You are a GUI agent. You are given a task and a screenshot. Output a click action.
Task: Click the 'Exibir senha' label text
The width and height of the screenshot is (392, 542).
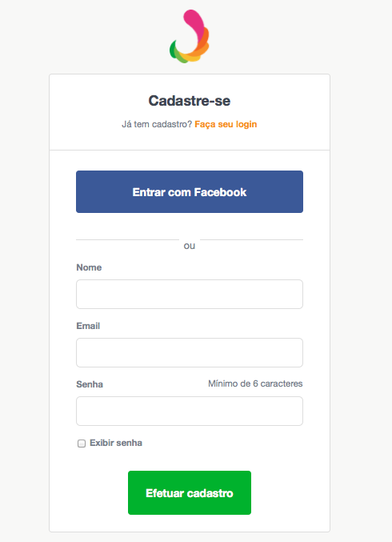pyautogui.click(x=116, y=443)
